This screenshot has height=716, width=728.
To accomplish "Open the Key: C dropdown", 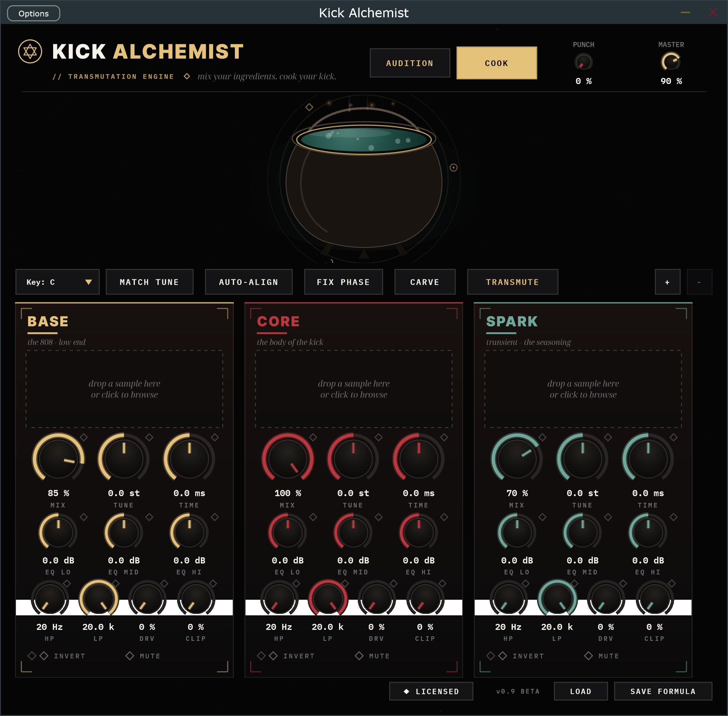I will point(57,282).
